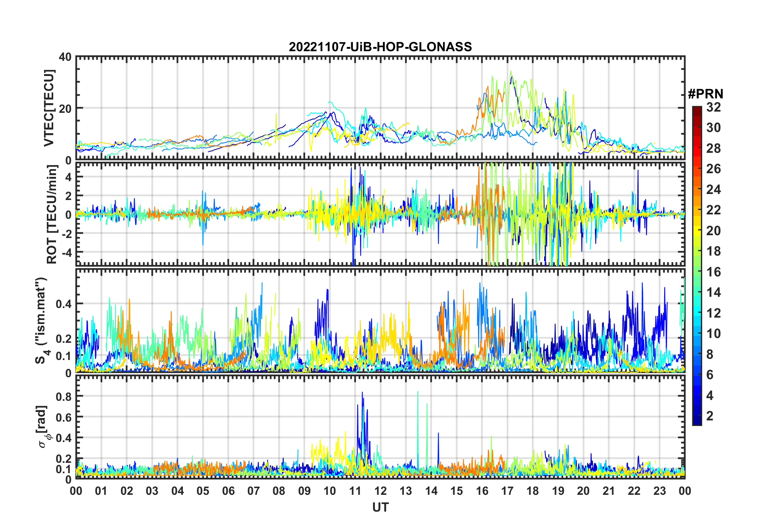Viewport: 761px width, 532px height.
Task: Click x-axis tick label 23
Action: tap(659, 491)
